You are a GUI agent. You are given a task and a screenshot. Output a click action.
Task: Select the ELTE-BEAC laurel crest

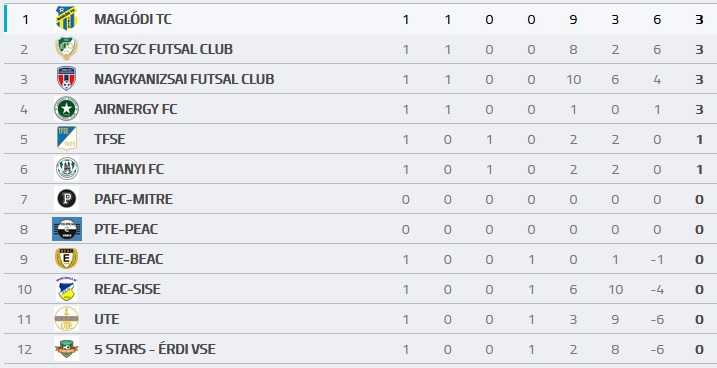coord(66,259)
